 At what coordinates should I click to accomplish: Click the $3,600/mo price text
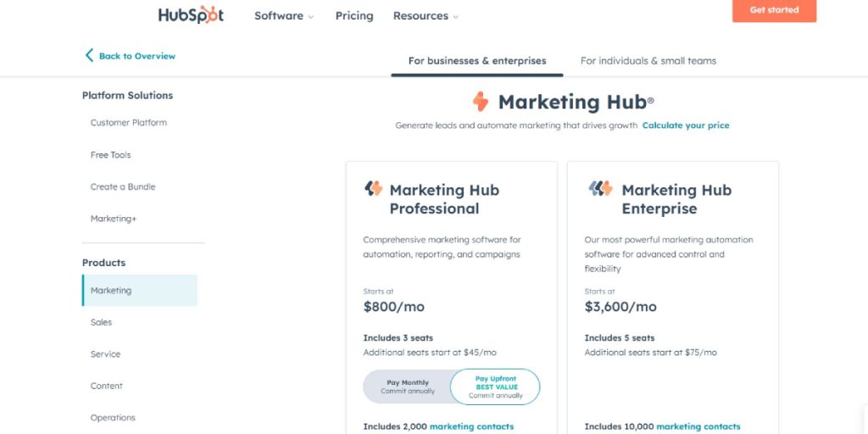point(620,307)
